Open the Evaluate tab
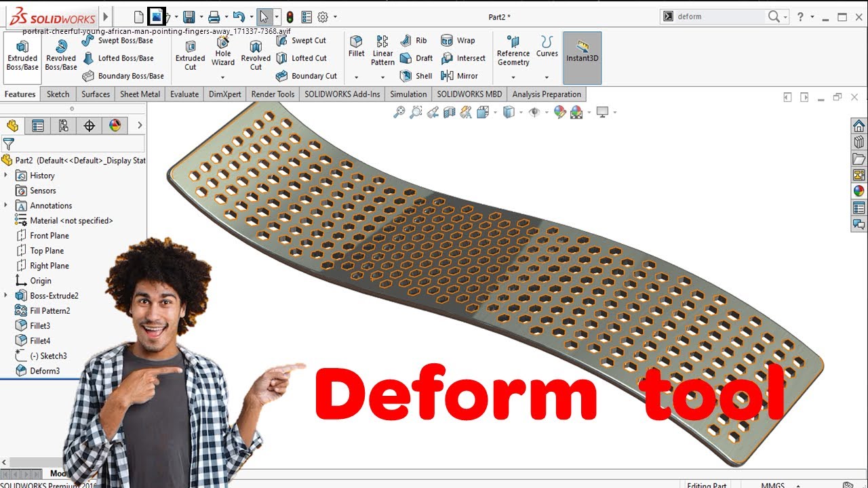The height and width of the screenshot is (488, 868). [184, 94]
